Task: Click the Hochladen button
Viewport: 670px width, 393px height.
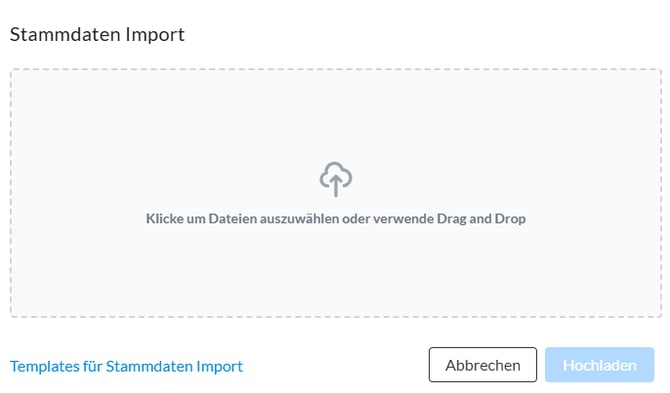Action: point(599,365)
